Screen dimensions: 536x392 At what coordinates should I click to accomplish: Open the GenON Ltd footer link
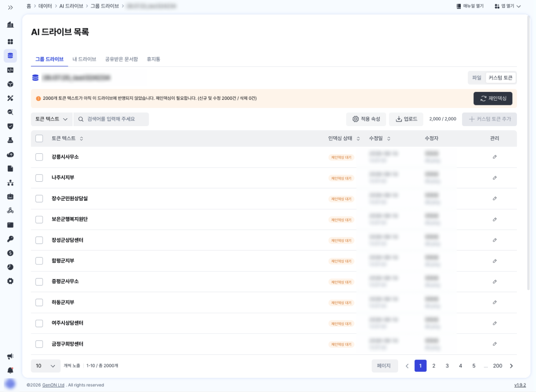click(53, 385)
